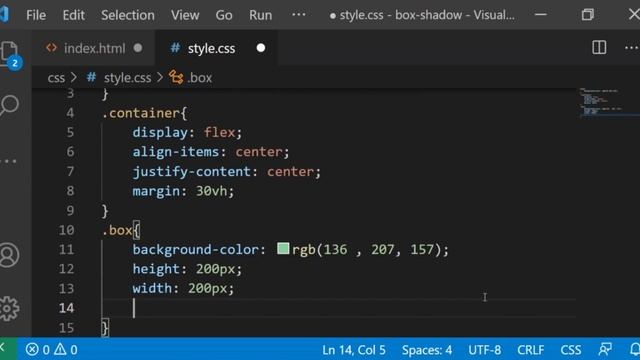Open the Edit menu
This screenshot has height=360, width=640.
73,15
